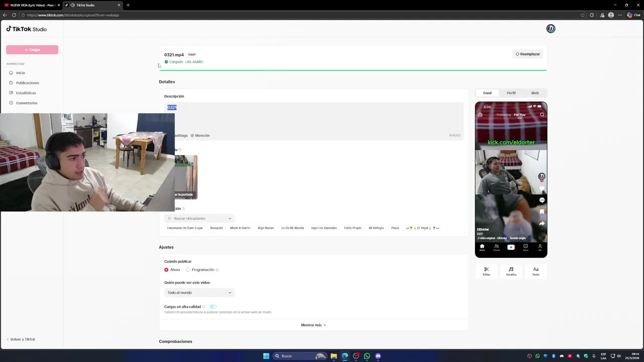Select the video cover thumbnail
The height and width of the screenshot is (362, 644).
pyautogui.click(x=186, y=177)
